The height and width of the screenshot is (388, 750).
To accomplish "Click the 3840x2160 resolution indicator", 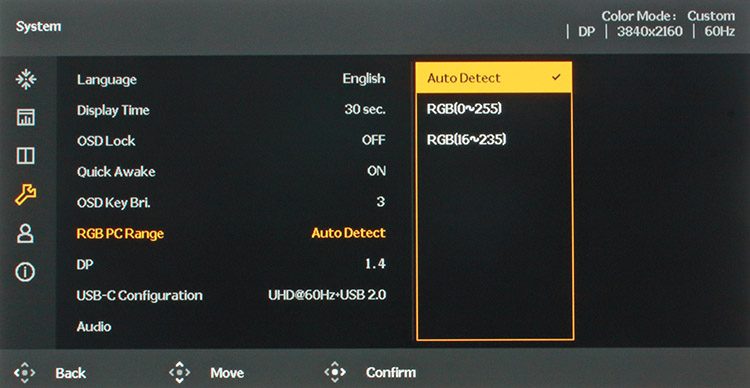I will click(x=650, y=33).
